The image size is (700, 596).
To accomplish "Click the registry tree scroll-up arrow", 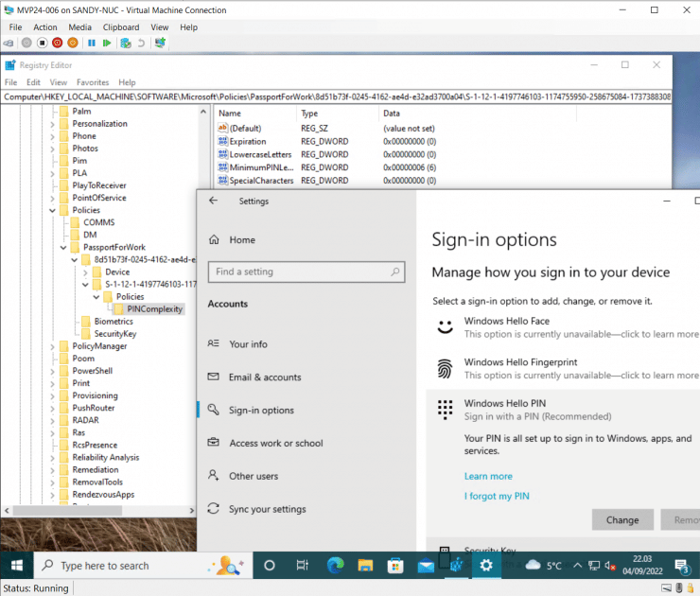I will tap(203, 112).
